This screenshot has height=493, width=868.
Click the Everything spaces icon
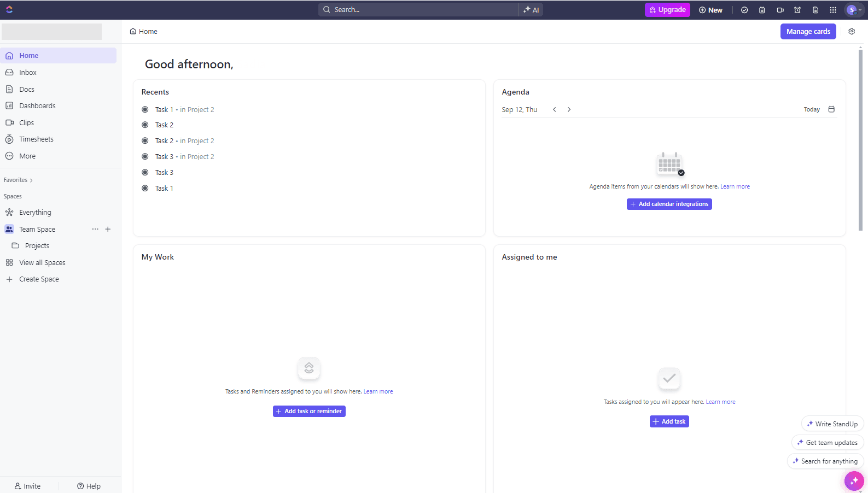pos(9,212)
